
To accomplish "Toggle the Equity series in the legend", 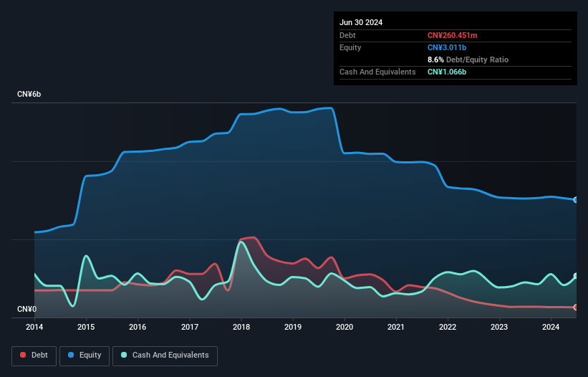I will pos(84,355).
